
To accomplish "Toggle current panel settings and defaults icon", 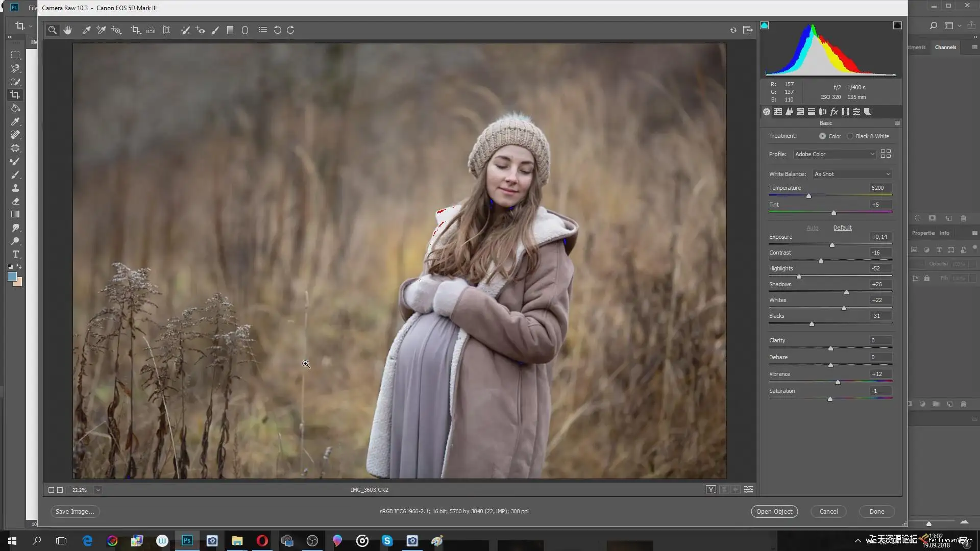I will [748, 489].
